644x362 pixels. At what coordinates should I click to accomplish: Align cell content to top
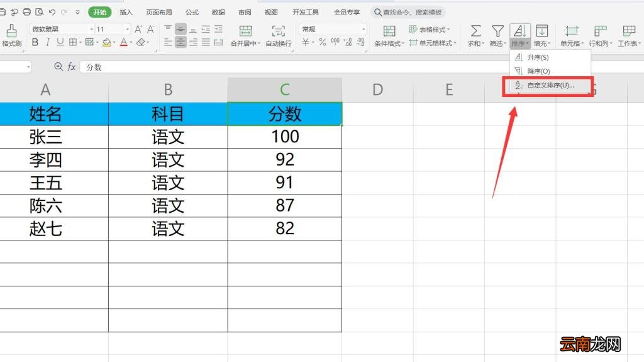click(x=167, y=29)
